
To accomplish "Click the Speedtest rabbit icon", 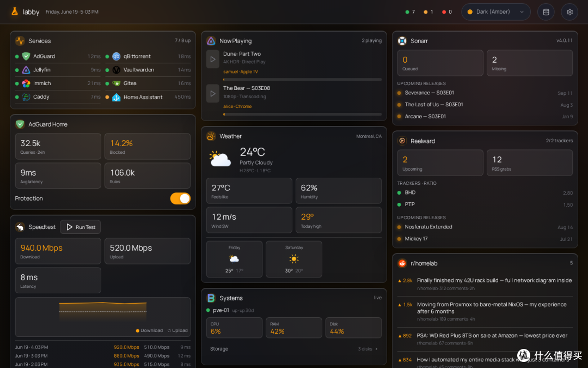I will [20, 227].
